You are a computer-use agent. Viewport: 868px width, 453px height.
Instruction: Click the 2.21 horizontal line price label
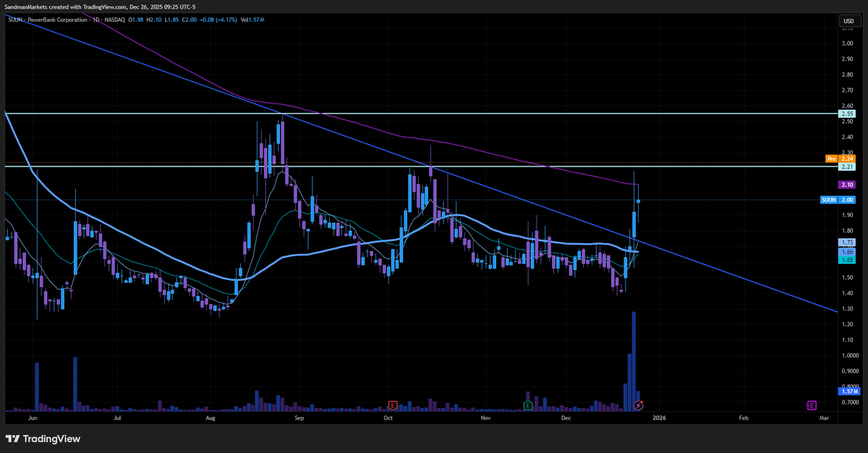(x=847, y=167)
